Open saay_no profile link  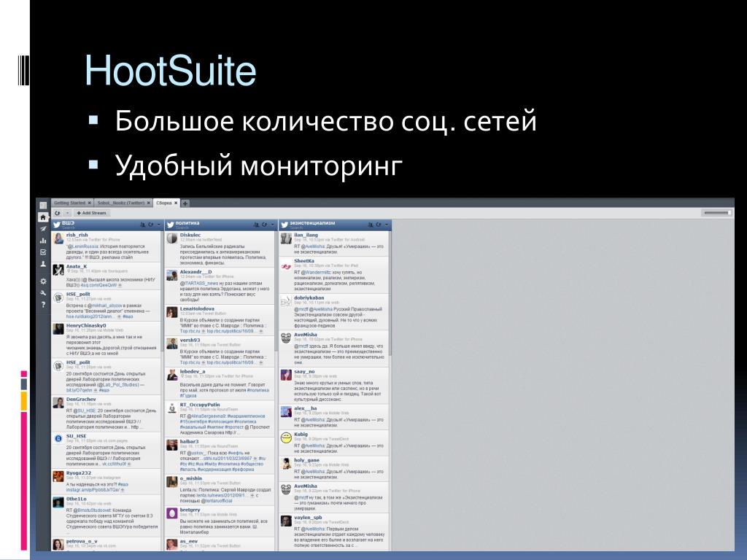pyautogui.click(x=304, y=371)
